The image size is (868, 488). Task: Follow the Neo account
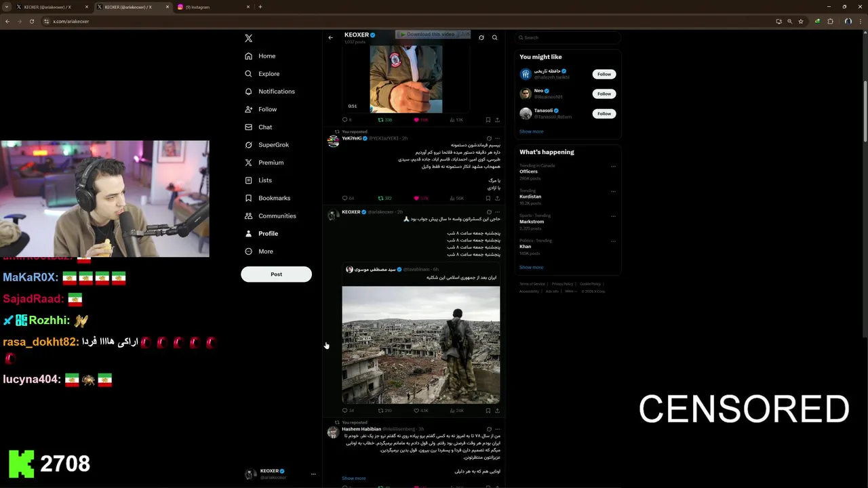[604, 94]
